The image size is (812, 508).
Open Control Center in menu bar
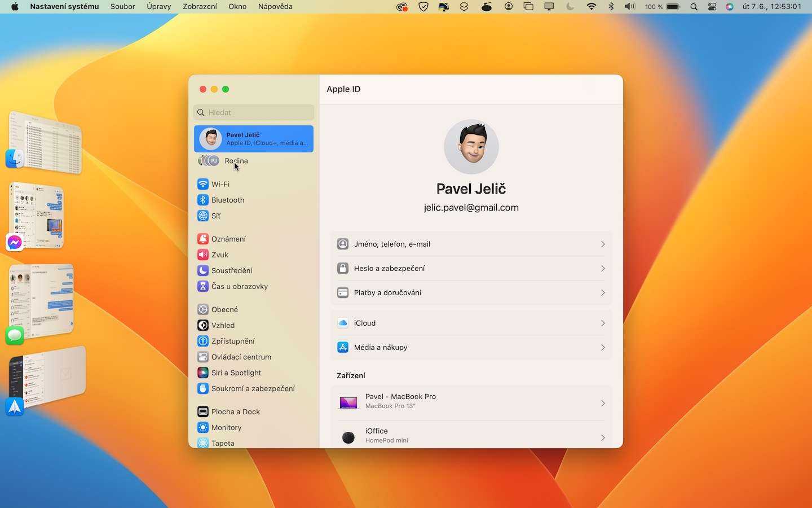click(712, 7)
